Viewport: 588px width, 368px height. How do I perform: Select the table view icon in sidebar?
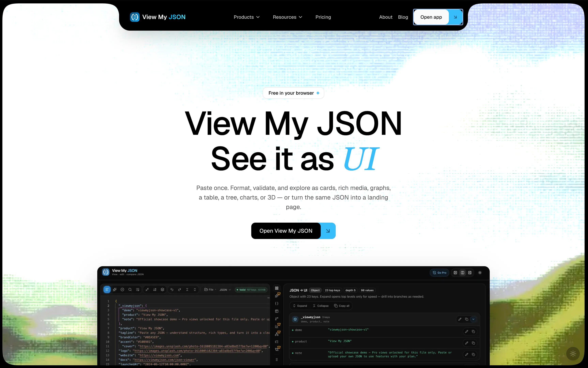pos(277,311)
